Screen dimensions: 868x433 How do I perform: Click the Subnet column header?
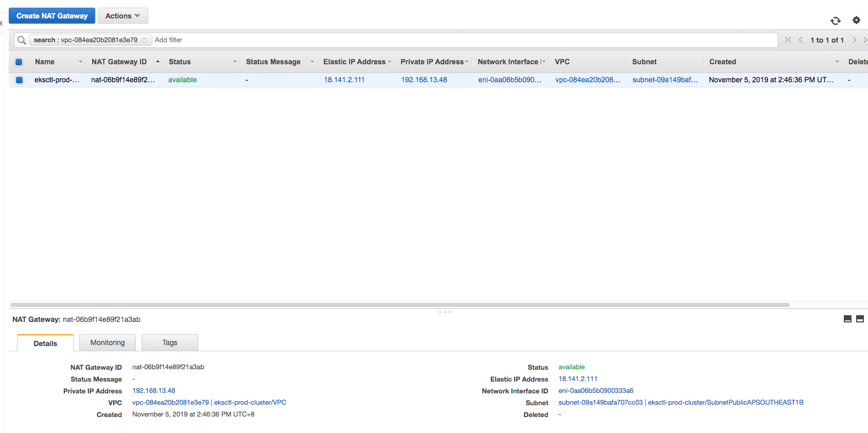point(644,62)
